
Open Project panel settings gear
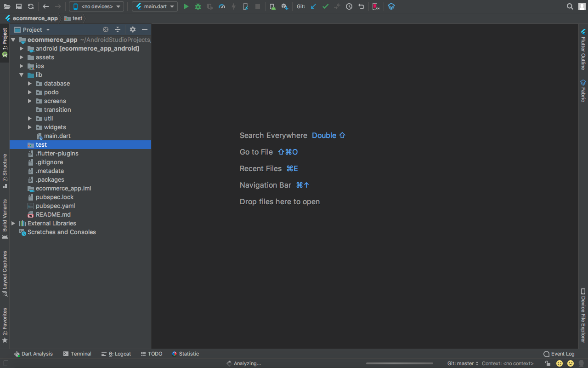pyautogui.click(x=133, y=29)
